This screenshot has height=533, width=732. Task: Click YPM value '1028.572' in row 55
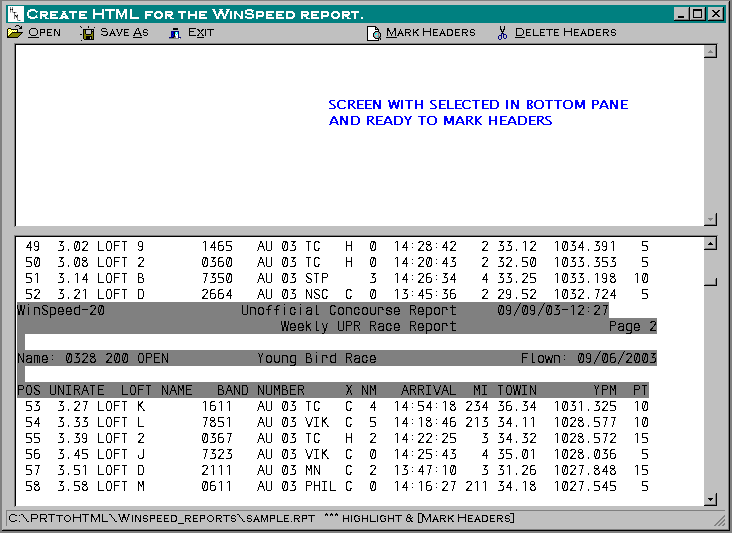coord(585,438)
